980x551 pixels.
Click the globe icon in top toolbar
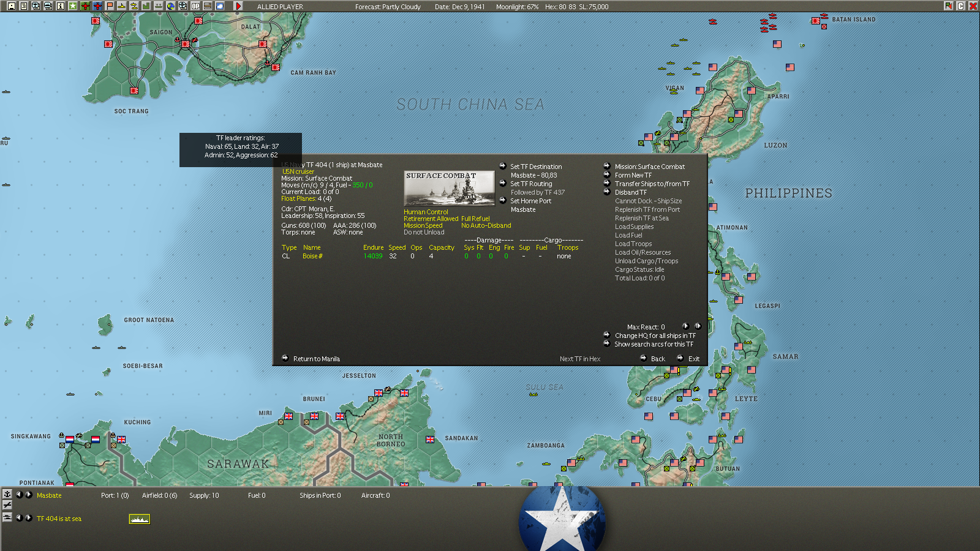[171, 6]
